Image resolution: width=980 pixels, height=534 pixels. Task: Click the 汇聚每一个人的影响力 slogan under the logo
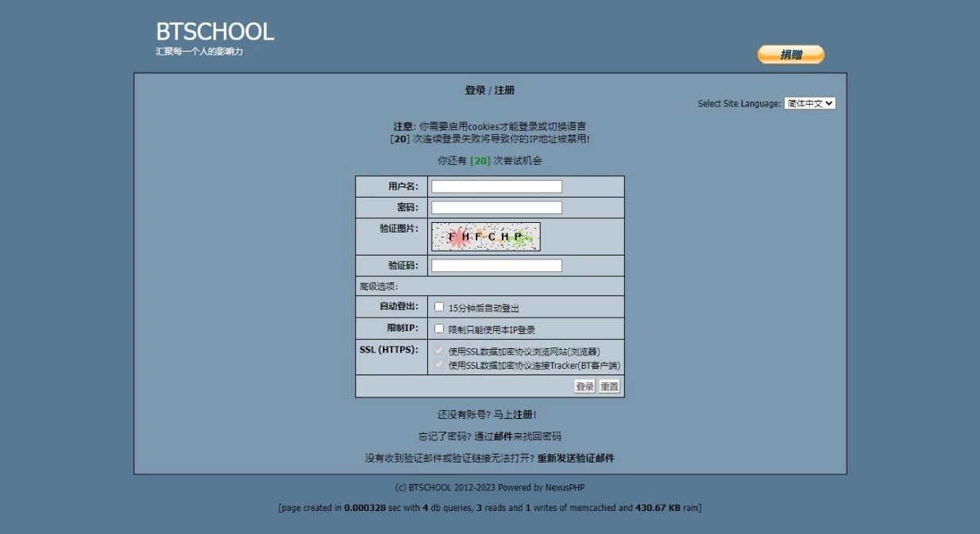[x=199, y=52]
